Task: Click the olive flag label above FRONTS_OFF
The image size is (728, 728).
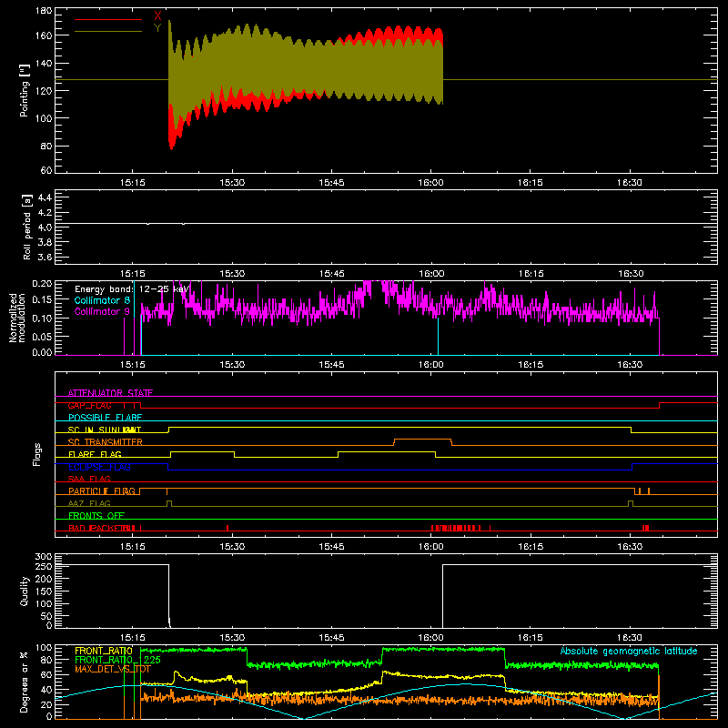Action: 89,503
